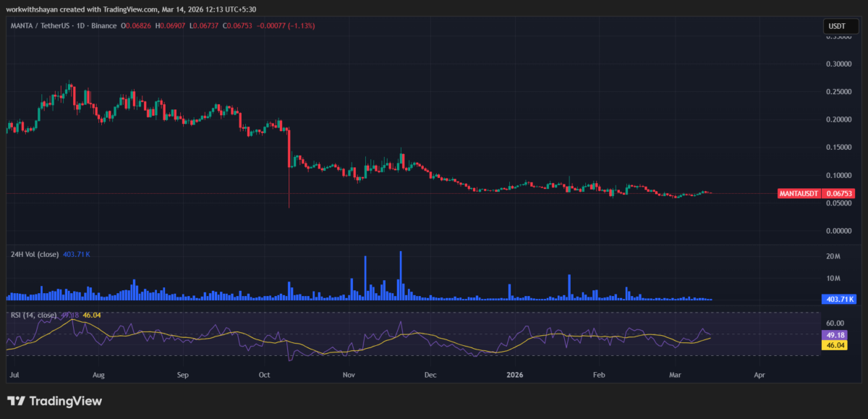868x419 pixels.
Task: Open the USDT currency selector
Action: pyautogui.click(x=841, y=25)
